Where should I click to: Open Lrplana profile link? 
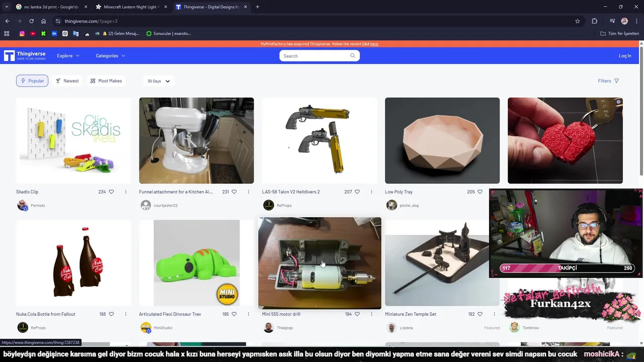pyautogui.click(x=406, y=327)
